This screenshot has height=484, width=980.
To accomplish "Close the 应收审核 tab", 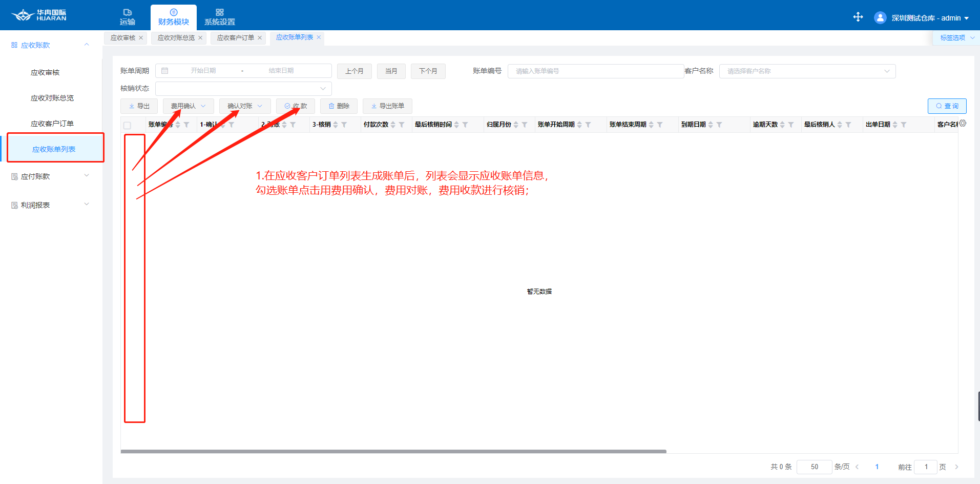I will (141, 38).
